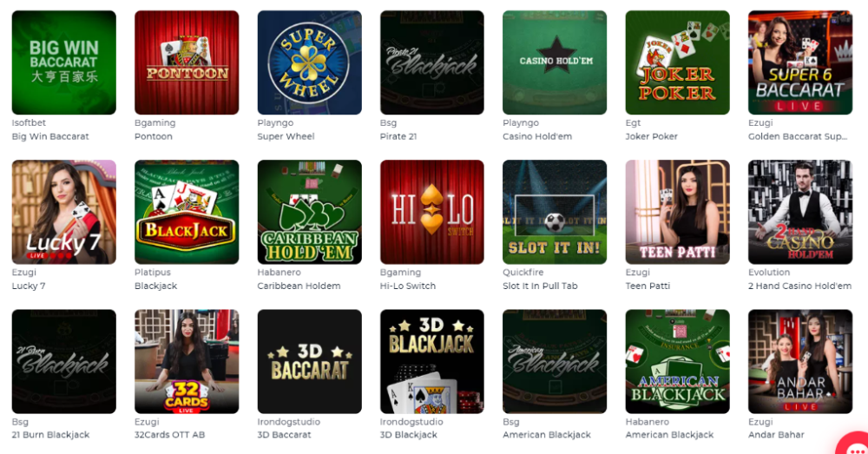Image resolution: width=868 pixels, height=454 pixels.
Task: Launch the Hi-Lo Switch game thumbnail
Action: tap(431, 212)
